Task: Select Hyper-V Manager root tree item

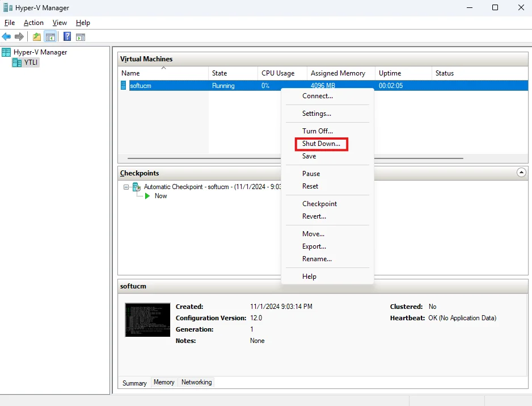Action: tap(40, 52)
